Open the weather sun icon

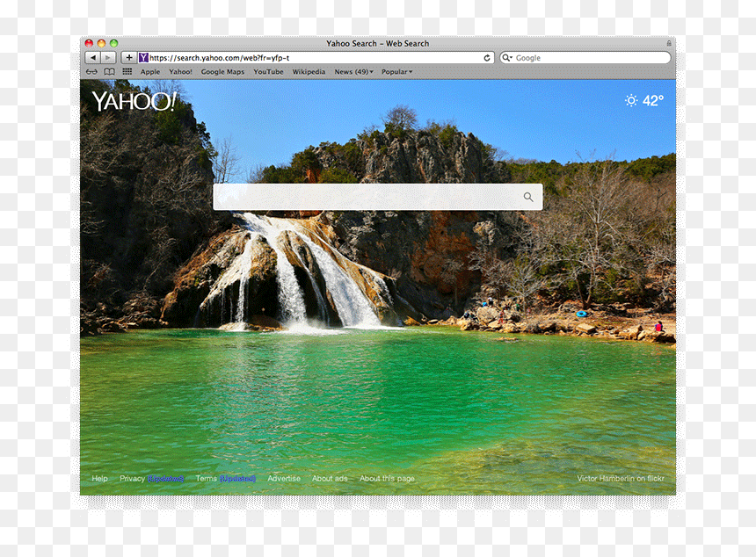coord(631,100)
